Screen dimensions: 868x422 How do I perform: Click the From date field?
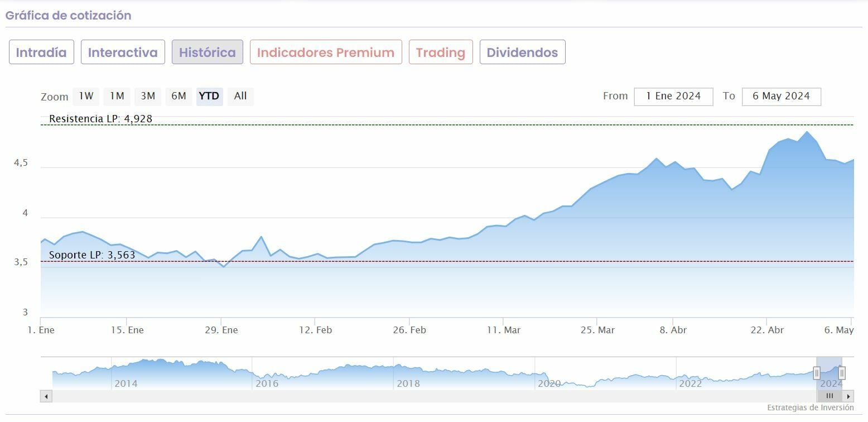tap(673, 96)
